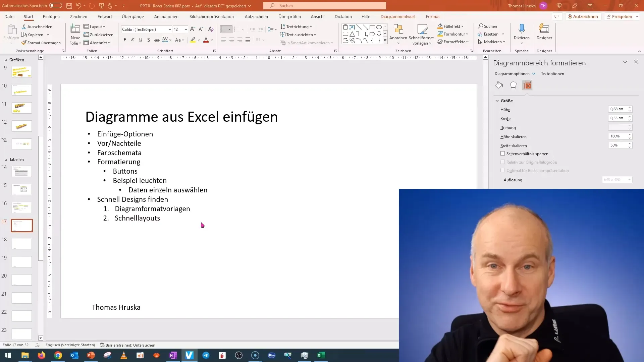Click the Textoptionen icon in sidebar
Screen dimensions: 644x362
(552, 73)
